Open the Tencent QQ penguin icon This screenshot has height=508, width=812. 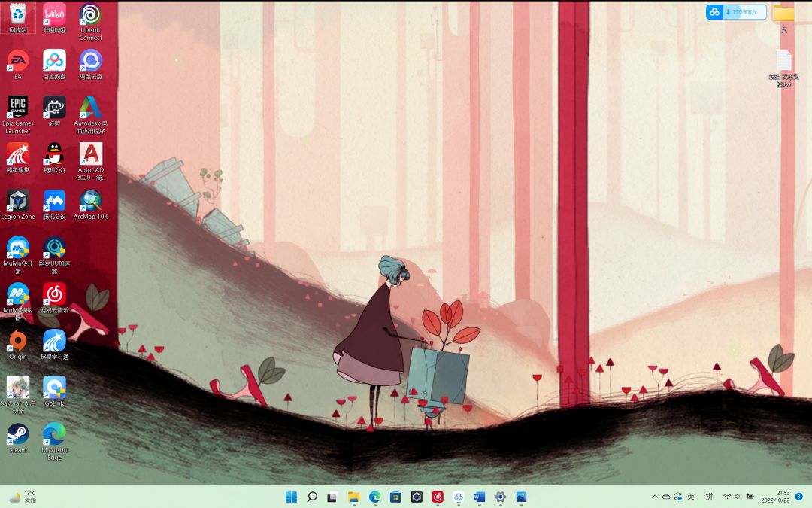54,157
